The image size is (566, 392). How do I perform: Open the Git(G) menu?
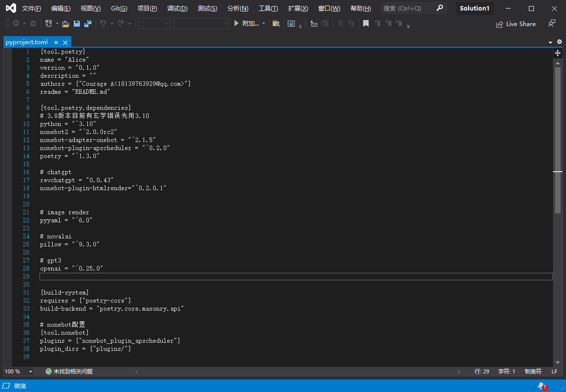[x=119, y=9]
